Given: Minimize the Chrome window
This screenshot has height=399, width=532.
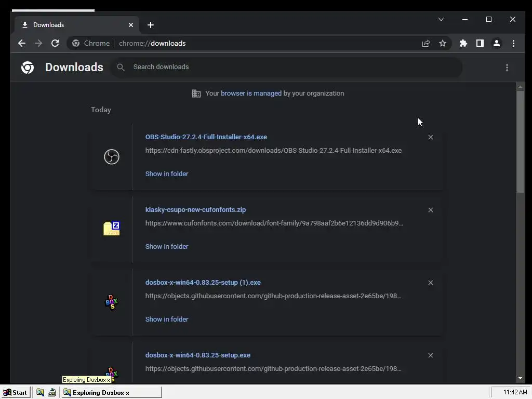Looking at the screenshot, I should [x=465, y=19].
